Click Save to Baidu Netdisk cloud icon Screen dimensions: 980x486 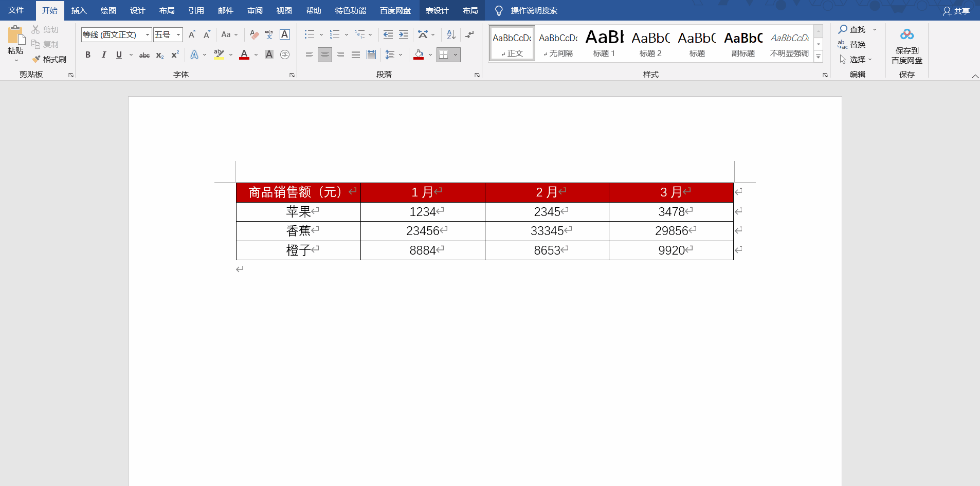(x=907, y=34)
